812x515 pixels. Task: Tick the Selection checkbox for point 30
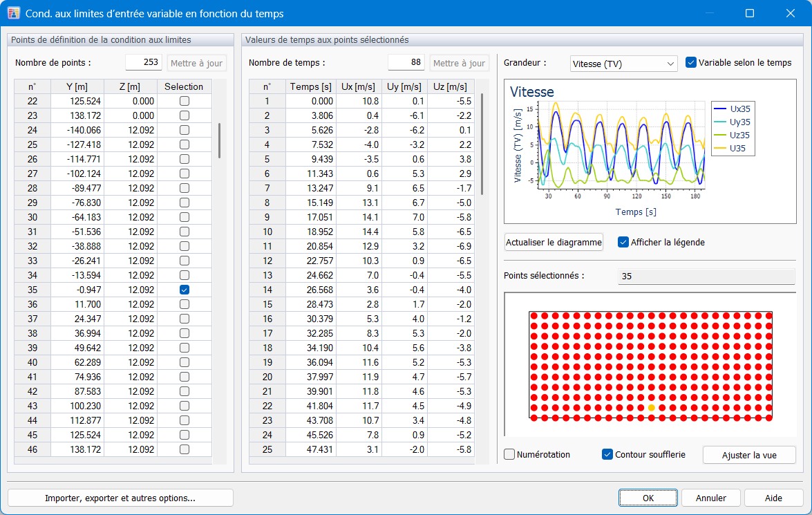point(185,217)
